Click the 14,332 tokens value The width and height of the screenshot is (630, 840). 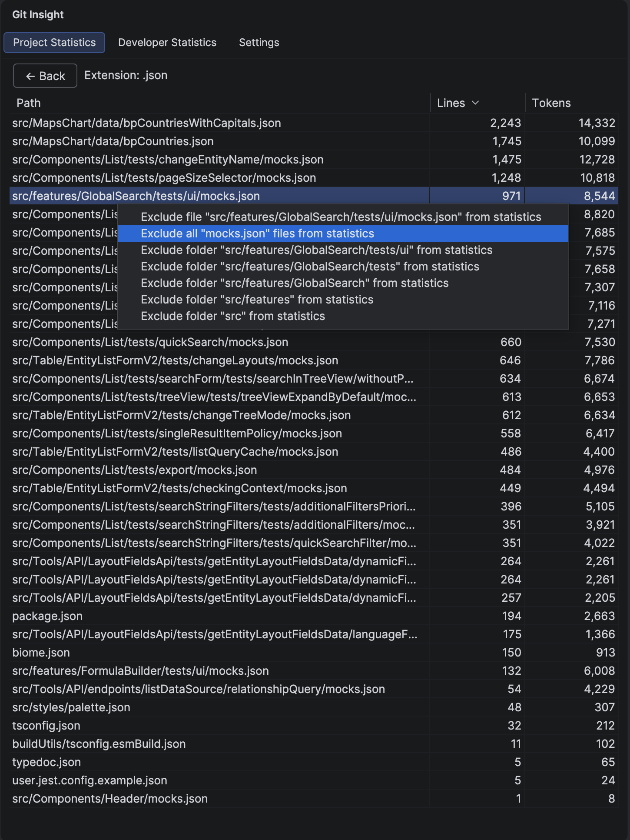pyautogui.click(x=597, y=123)
